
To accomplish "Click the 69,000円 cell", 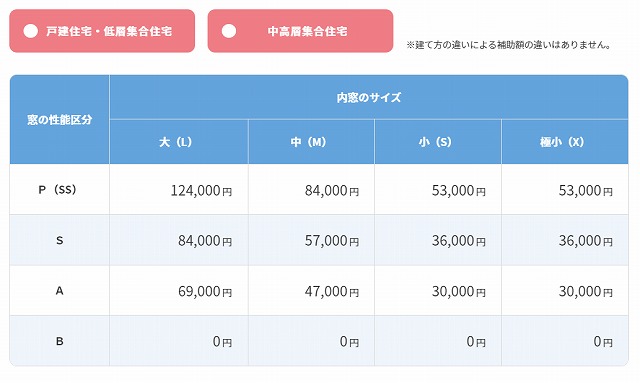I will 179,291.
